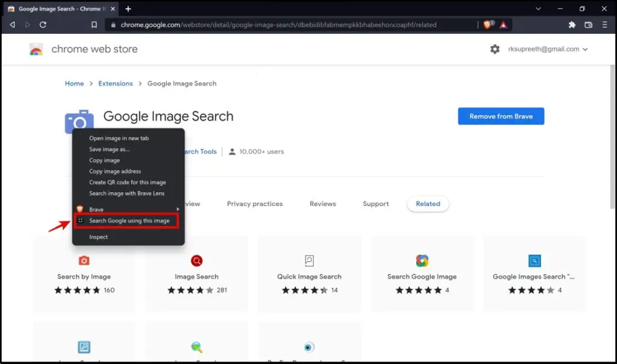The width and height of the screenshot is (617, 364).
Task: Click the Google Image Search page heading
Action: pyautogui.click(x=169, y=116)
